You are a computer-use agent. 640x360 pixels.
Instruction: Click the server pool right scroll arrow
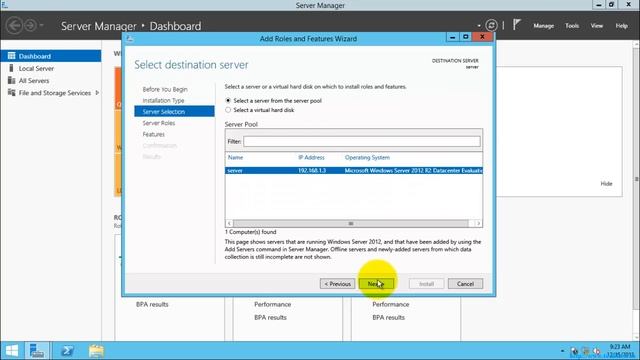[478, 223]
